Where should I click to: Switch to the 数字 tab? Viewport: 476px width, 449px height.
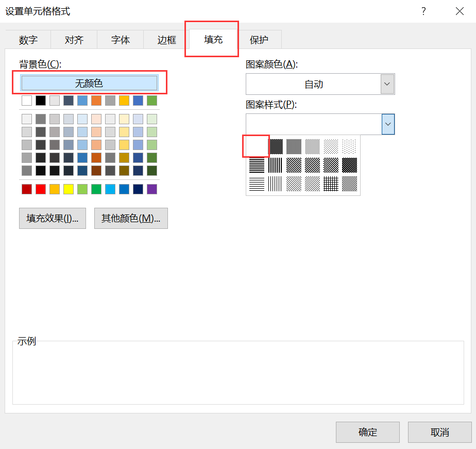[28, 40]
